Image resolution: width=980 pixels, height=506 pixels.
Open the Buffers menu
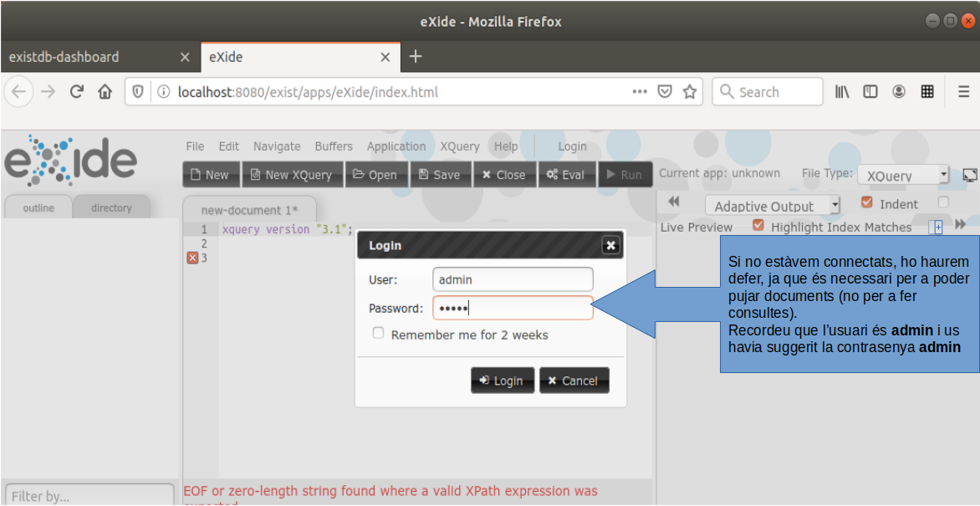[334, 146]
